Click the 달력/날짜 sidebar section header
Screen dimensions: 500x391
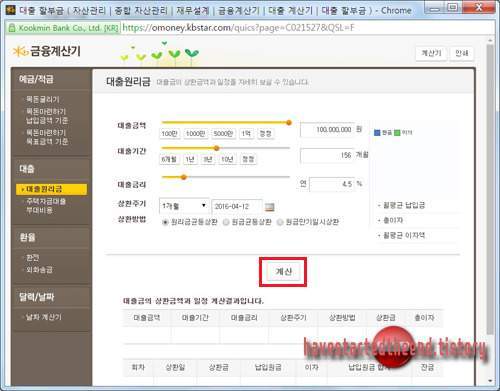[x=36, y=297]
